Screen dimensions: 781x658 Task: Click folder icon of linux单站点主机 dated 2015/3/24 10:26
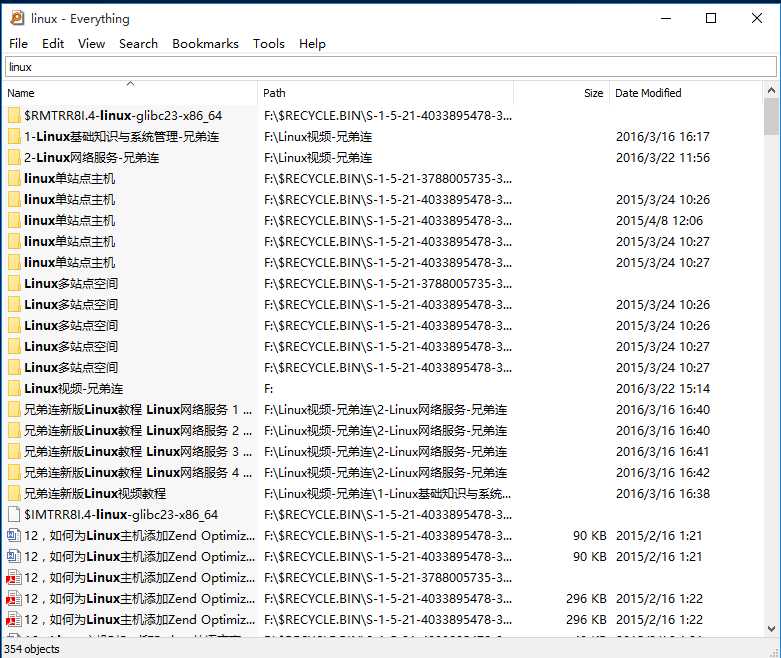coord(14,199)
